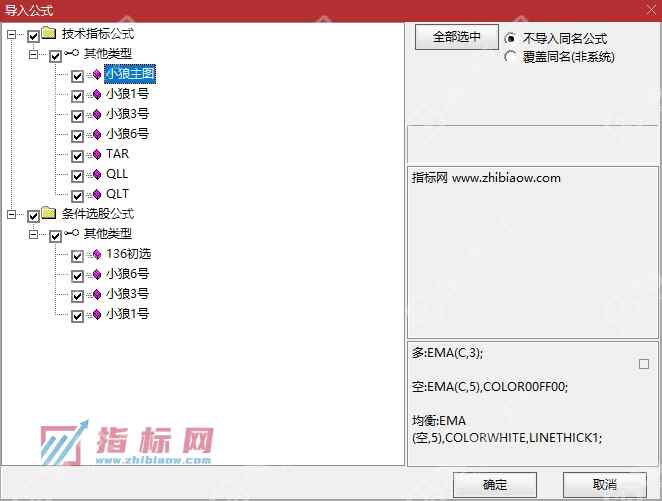Select 小狼1号 under 技术指标公式
The width and height of the screenshot is (662, 501).
[127, 94]
